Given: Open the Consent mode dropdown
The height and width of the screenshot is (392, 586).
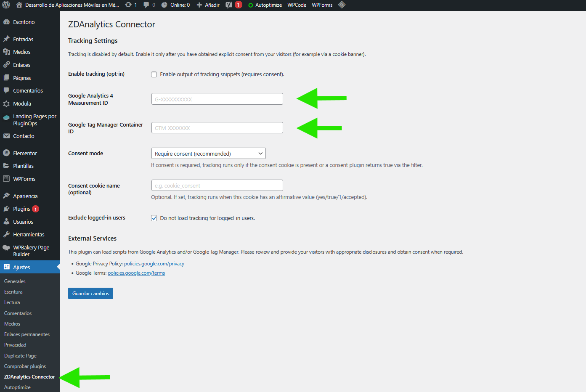Looking at the screenshot, I should pos(208,154).
